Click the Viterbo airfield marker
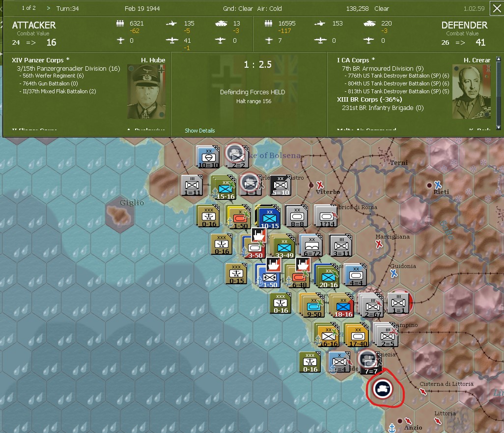Image resolution: width=504 pixels, height=433 pixels. coord(320,185)
